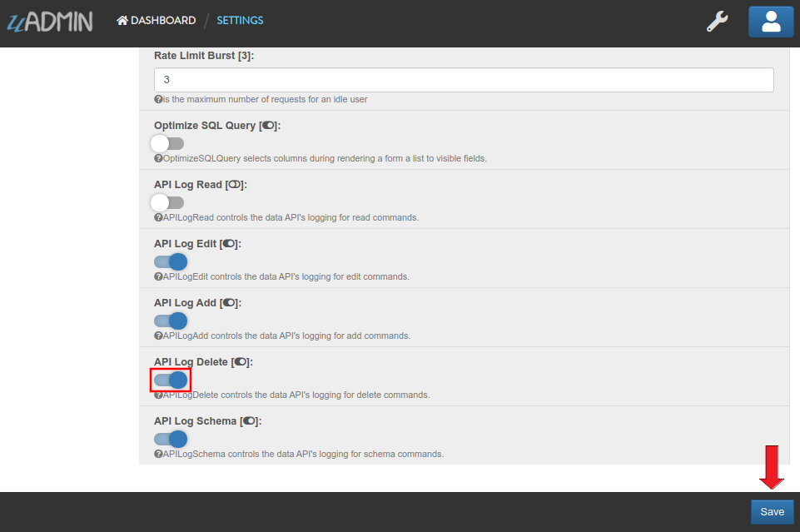Screen dimensions: 800x532
Task: Click help icon beside APILogAdd description
Action: (158, 336)
